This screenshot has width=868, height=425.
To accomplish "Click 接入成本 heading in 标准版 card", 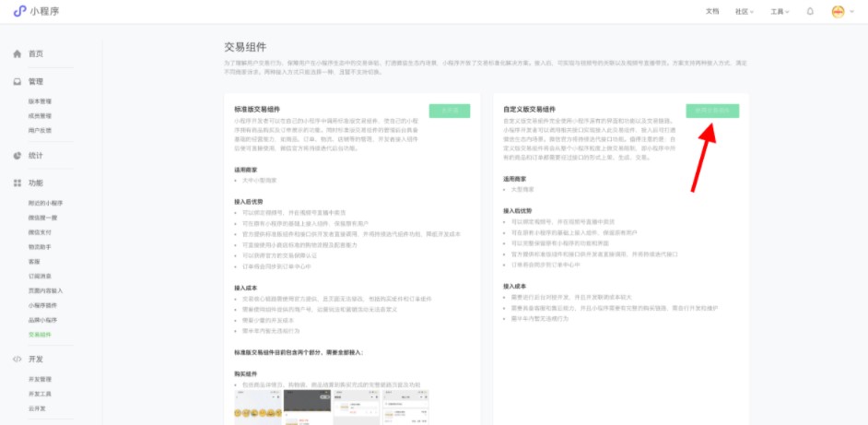I will coord(246,288).
